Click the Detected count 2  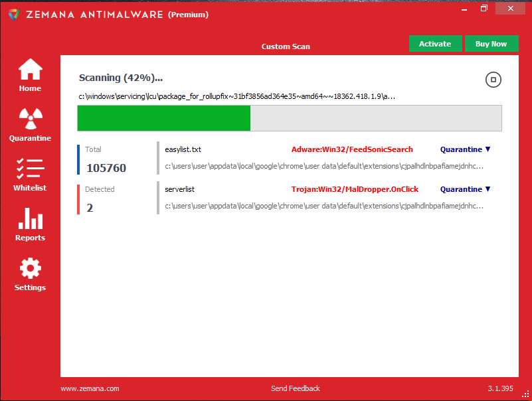coord(90,208)
